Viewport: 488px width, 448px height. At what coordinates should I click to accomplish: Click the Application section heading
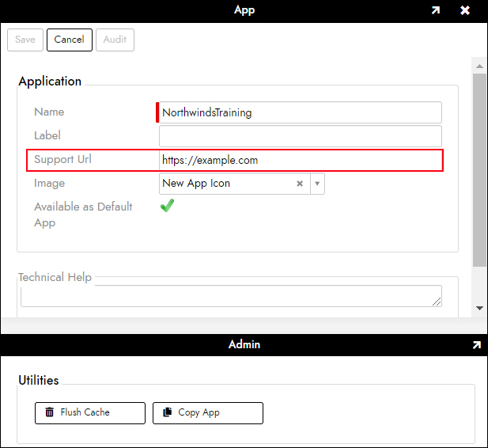pos(50,82)
